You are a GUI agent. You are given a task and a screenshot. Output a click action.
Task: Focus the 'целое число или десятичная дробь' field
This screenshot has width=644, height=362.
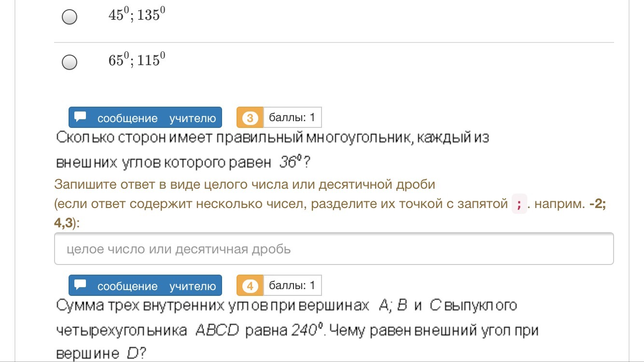point(334,249)
